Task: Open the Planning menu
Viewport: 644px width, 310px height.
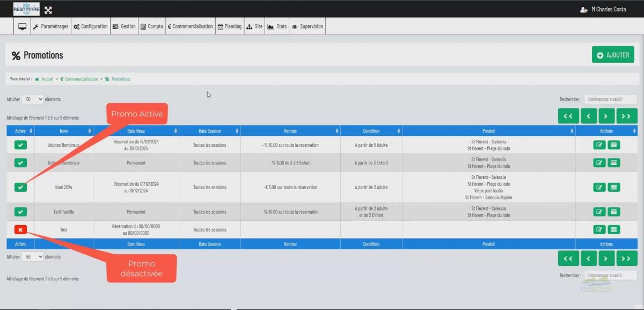Action: tap(230, 26)
